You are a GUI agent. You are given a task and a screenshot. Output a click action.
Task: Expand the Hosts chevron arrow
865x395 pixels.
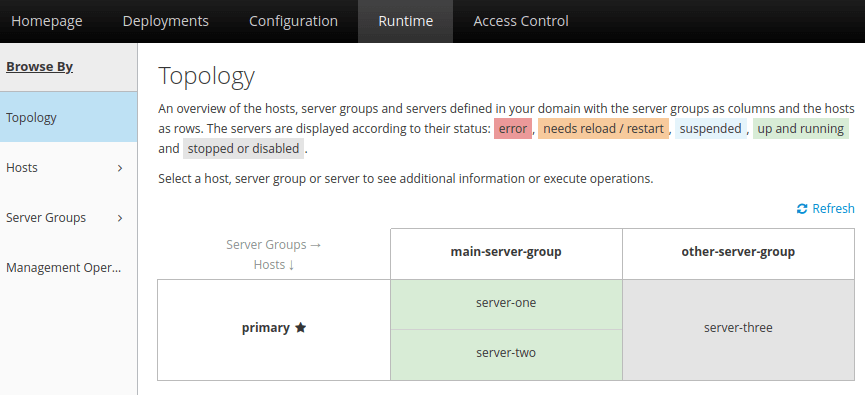click(x=120, y=168)
